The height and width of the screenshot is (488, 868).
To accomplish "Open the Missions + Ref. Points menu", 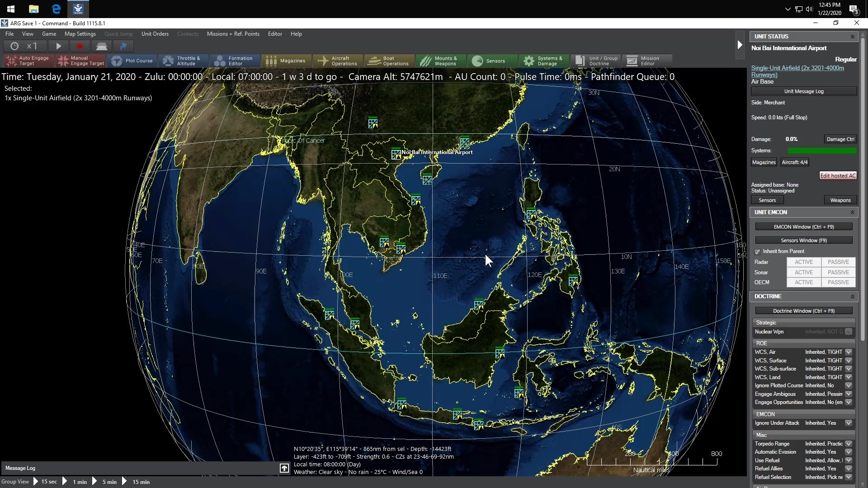I will 233,34.
